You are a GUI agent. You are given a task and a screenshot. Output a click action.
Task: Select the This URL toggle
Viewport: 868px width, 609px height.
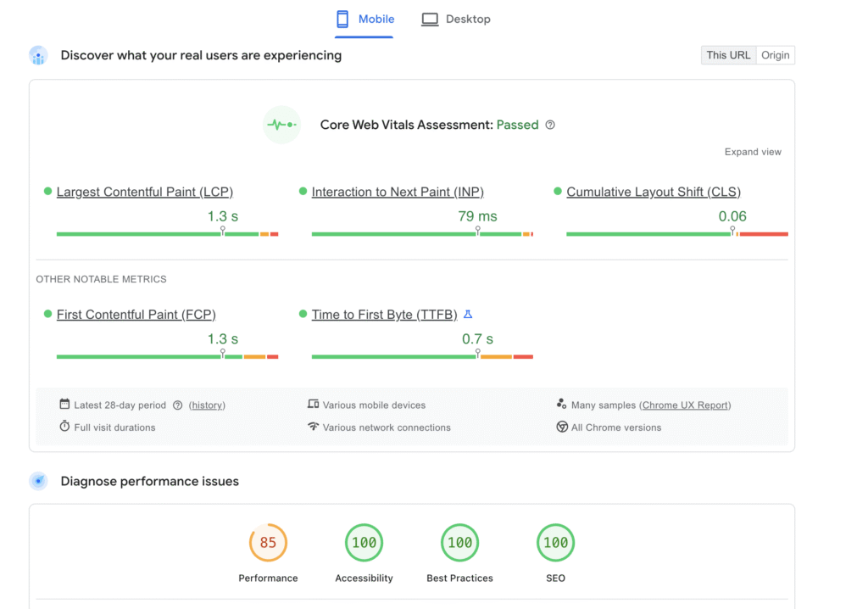(x=728, y=55)
